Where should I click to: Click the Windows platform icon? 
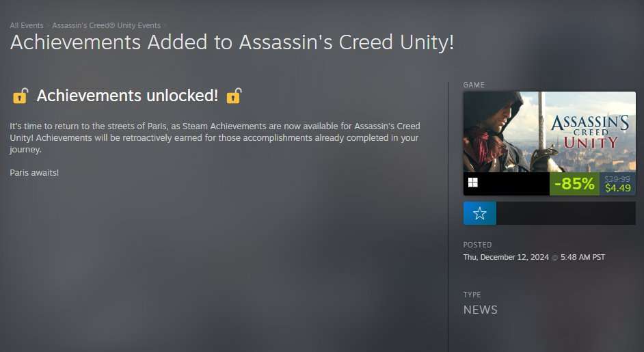click(x=472, y=182)
